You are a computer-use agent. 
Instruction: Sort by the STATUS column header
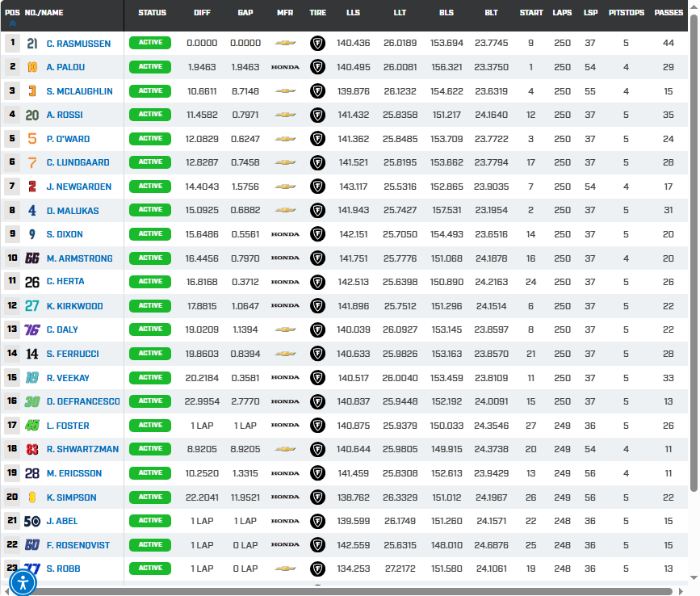point(152,12)
